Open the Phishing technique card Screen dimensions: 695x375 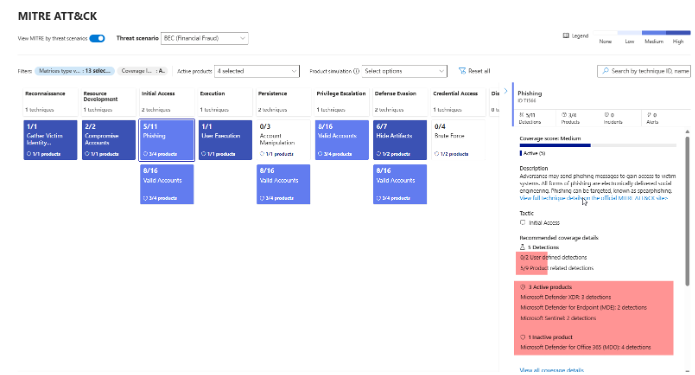coord(167,140)
